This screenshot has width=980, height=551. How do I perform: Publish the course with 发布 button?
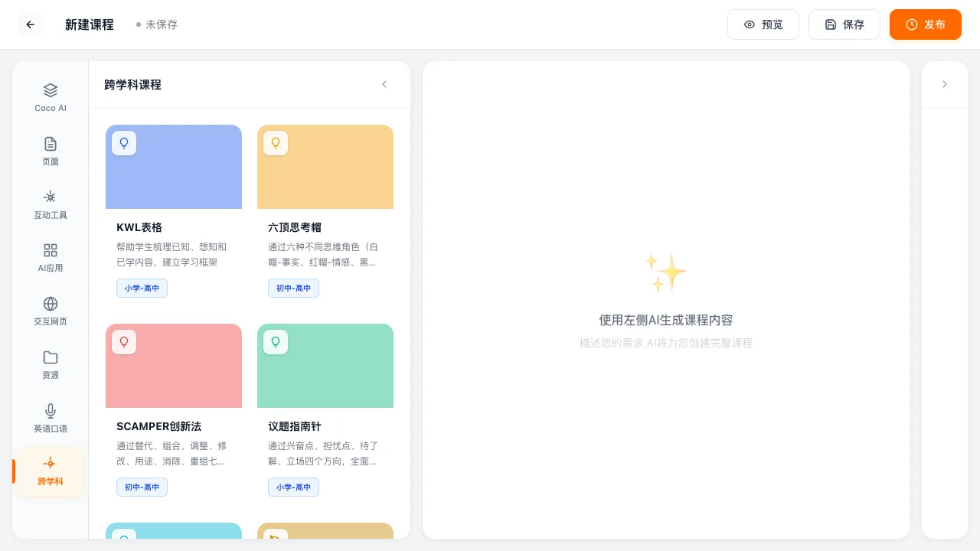[926, 24]
